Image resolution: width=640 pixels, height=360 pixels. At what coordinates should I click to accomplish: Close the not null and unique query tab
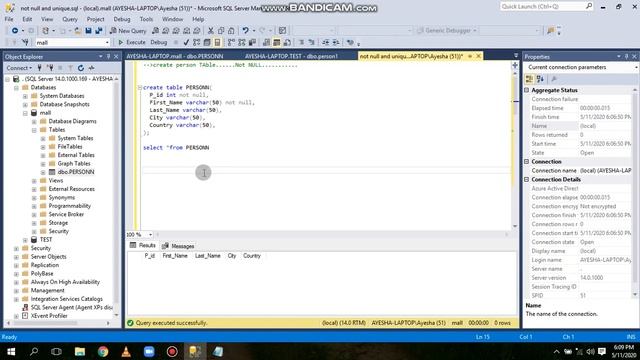coord(478,56)
